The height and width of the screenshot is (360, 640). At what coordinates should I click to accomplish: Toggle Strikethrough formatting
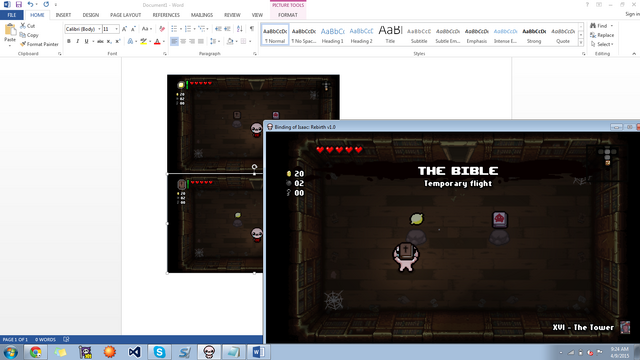click(x=100, y=41)
